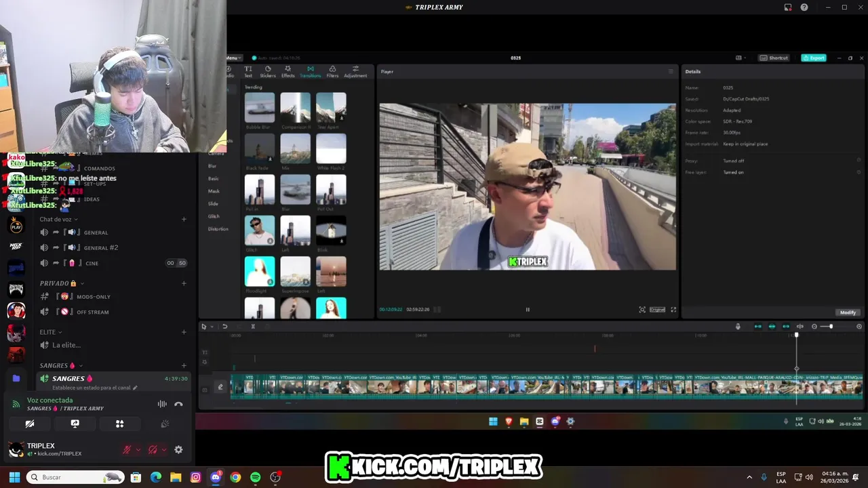Toggle auto snapping in timeline
The width and height of the screenshot is (868, 488).
coord(772,327)
